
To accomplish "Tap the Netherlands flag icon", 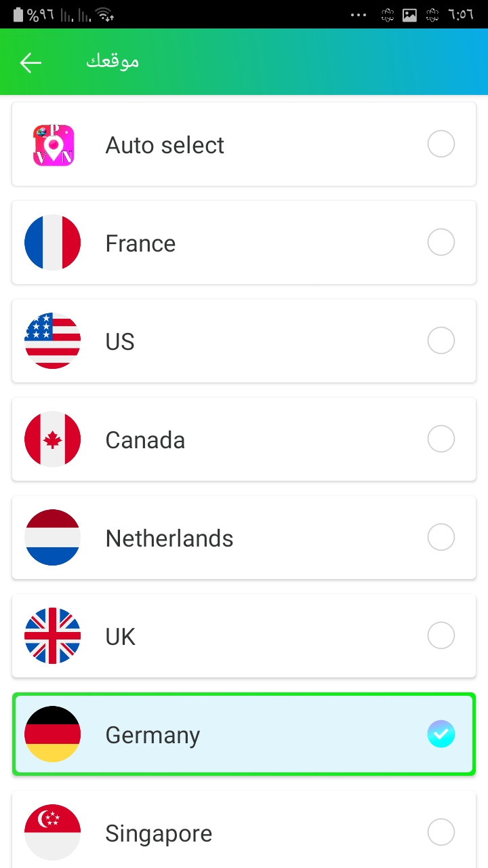I will 53,538.
